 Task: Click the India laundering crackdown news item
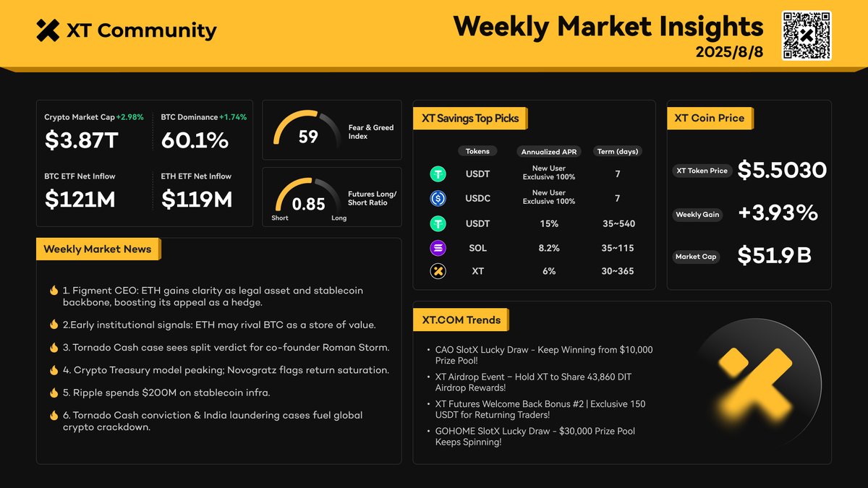coord(213,421)
